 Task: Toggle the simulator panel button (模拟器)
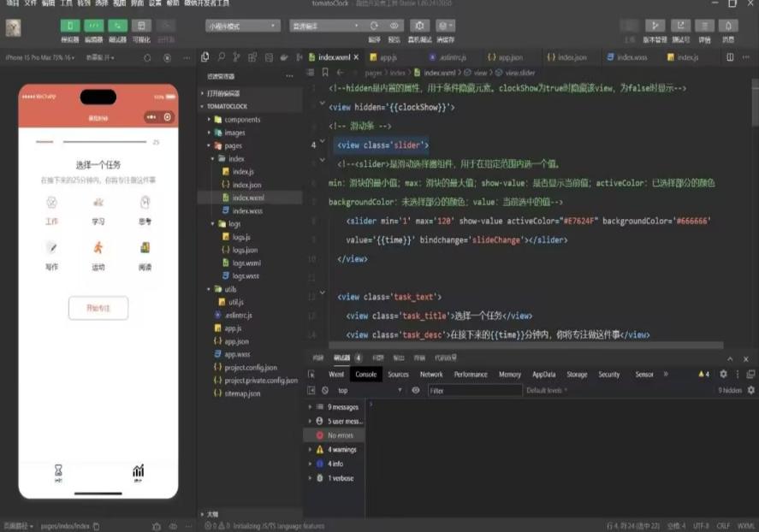point(70,26)
